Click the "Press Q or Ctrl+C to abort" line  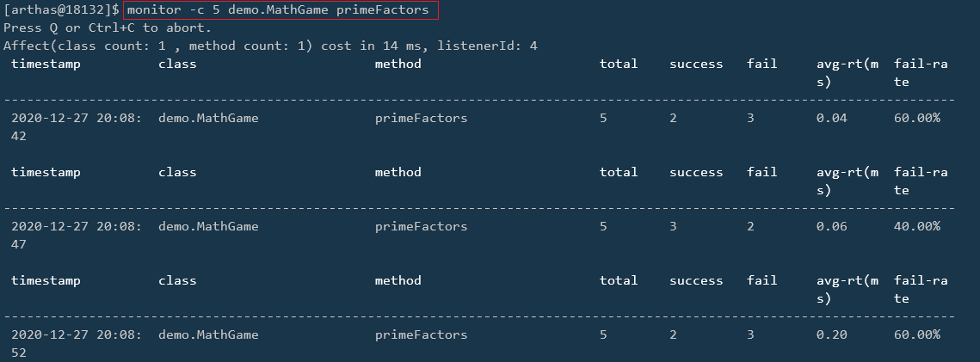pyautogui.click(x=107, y=28)
